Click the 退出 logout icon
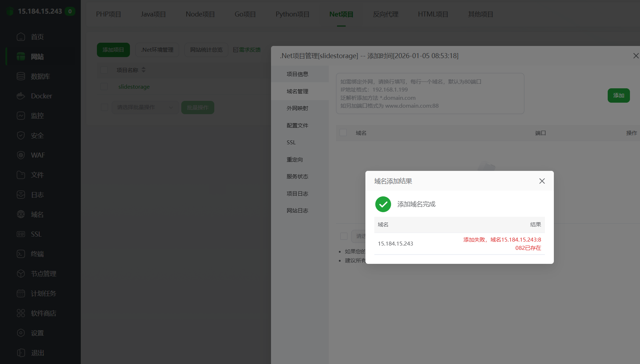640x364 pixels. pos(21,353)
